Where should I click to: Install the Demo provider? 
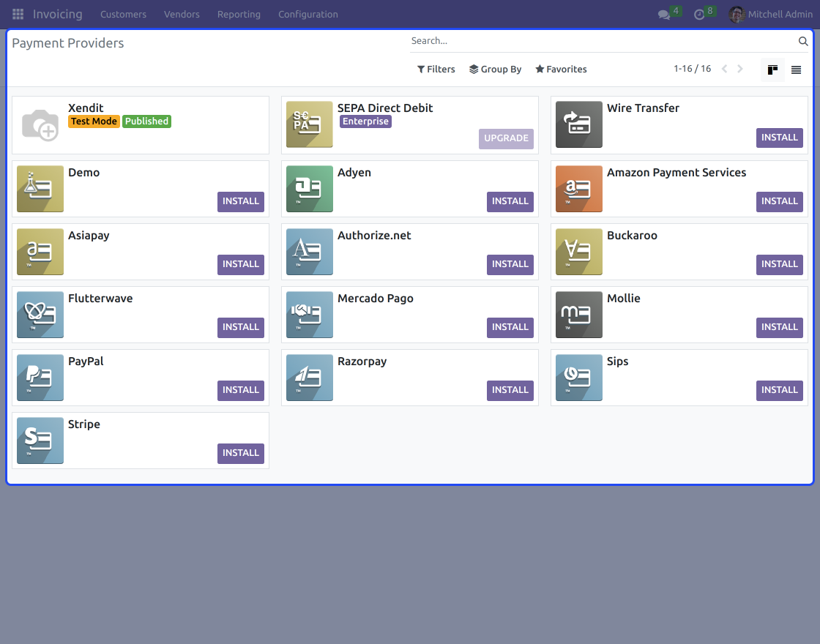click(x=241, y=201)
